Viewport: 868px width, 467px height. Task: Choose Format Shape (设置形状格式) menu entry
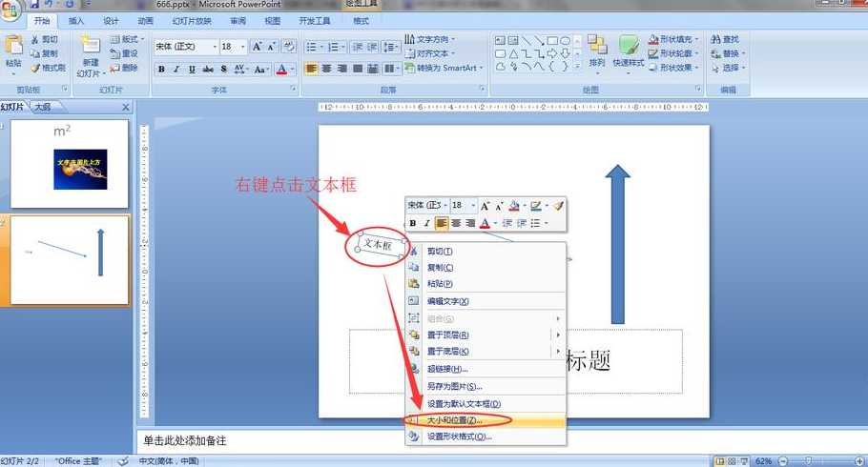click(x=486, y=437)
